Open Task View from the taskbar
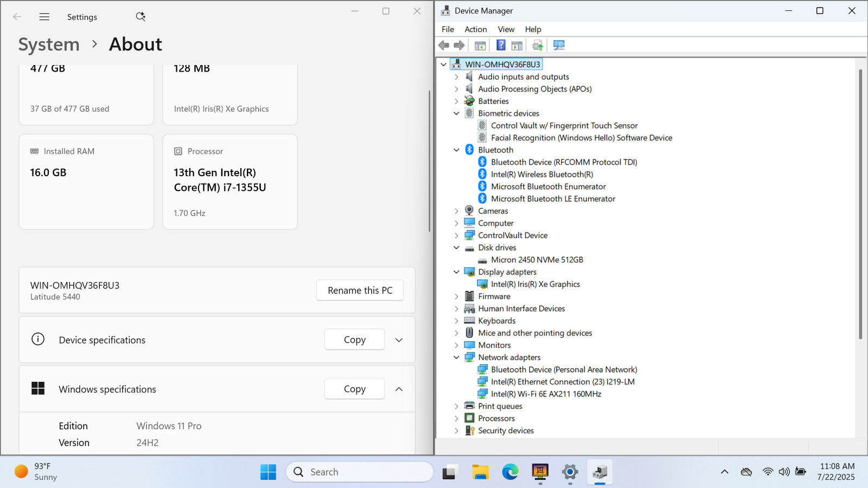868x488 pixels. tap(450, 472)
